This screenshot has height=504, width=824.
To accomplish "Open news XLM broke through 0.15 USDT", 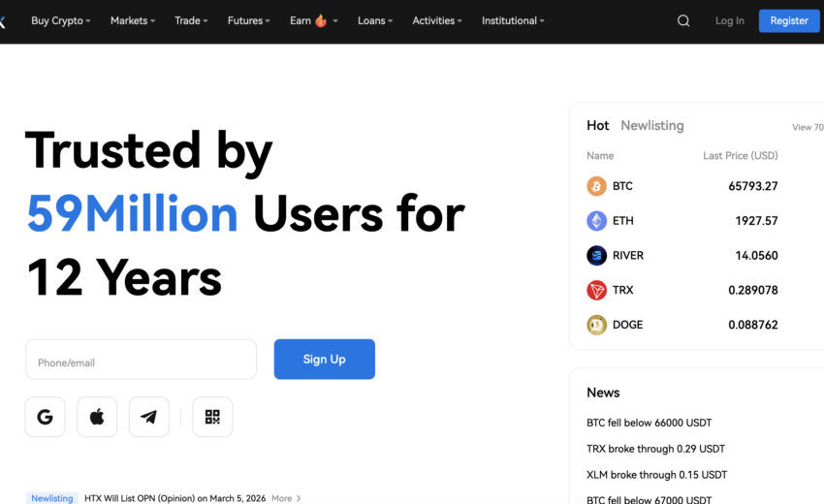I will pos(656,475).
